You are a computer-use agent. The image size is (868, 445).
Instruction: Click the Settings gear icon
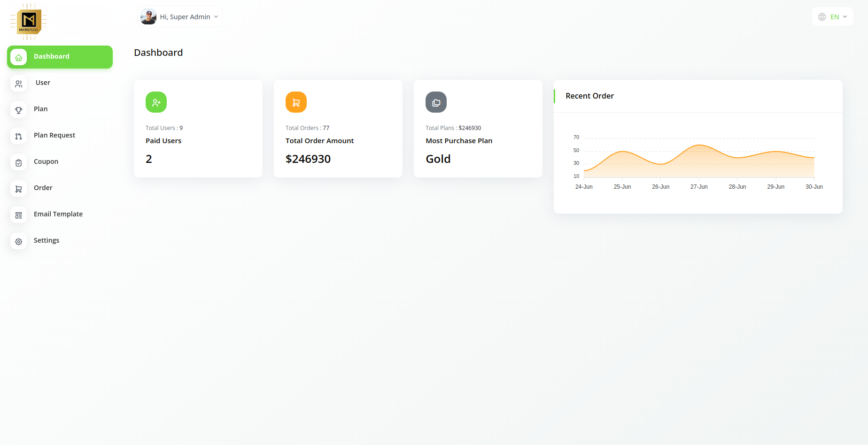[18, 241]
